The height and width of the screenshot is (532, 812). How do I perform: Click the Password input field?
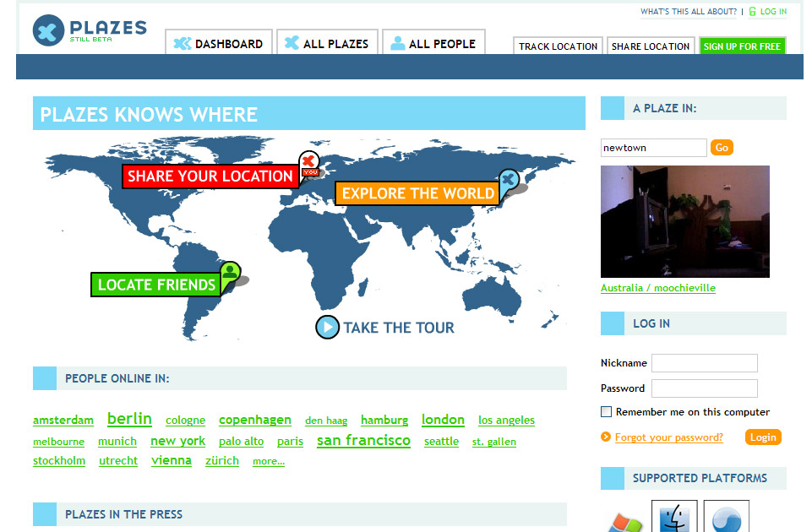tap(705, 388)
